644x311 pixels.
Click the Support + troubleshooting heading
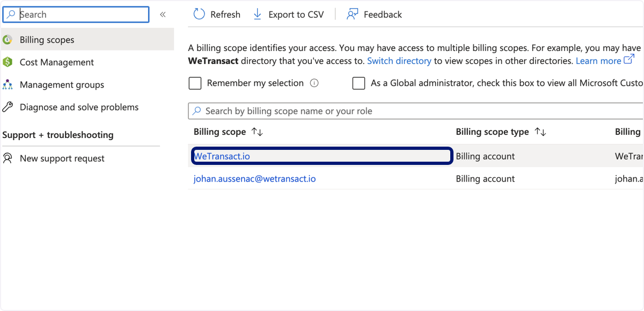tap(58, 135)
